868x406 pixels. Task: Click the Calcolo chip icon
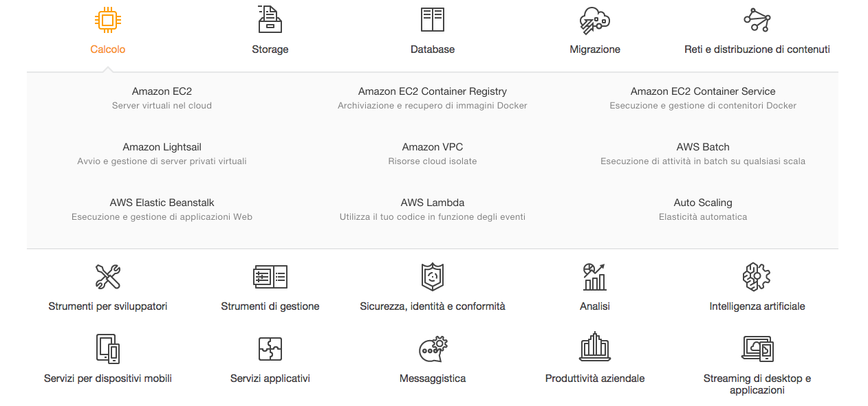(x=107, y=20)
